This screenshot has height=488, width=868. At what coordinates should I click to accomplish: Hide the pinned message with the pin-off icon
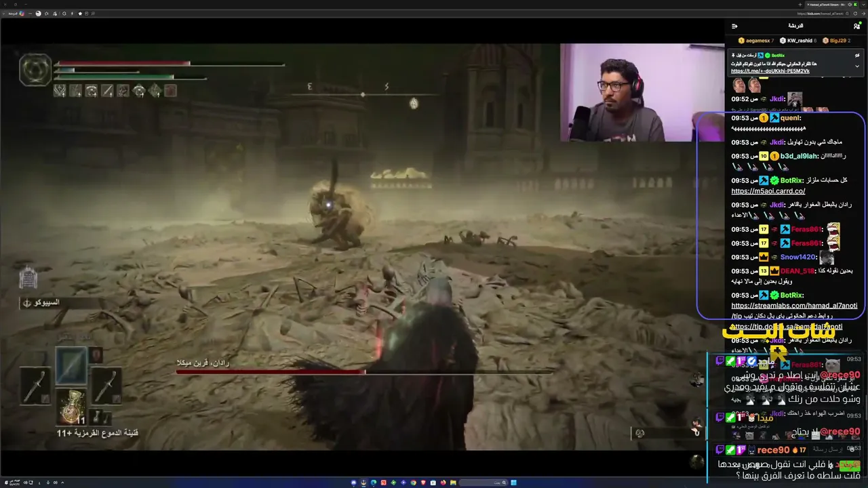(857, 55)
